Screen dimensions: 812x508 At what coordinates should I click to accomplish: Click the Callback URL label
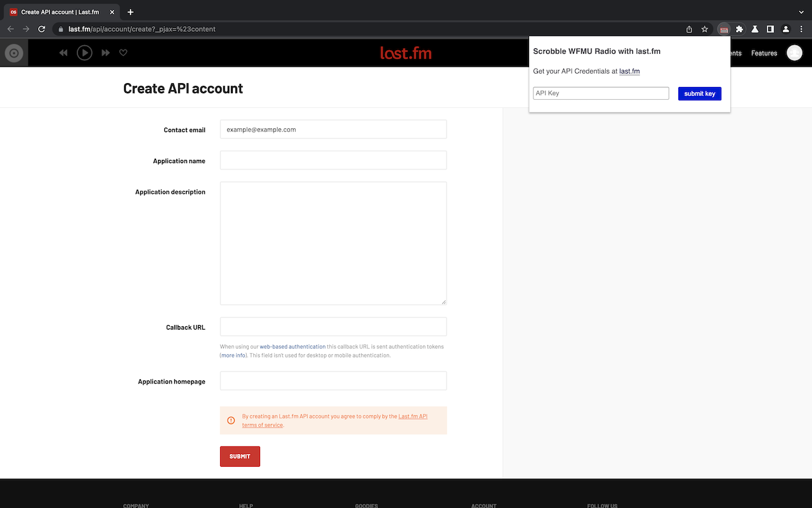tap(186, 328)
